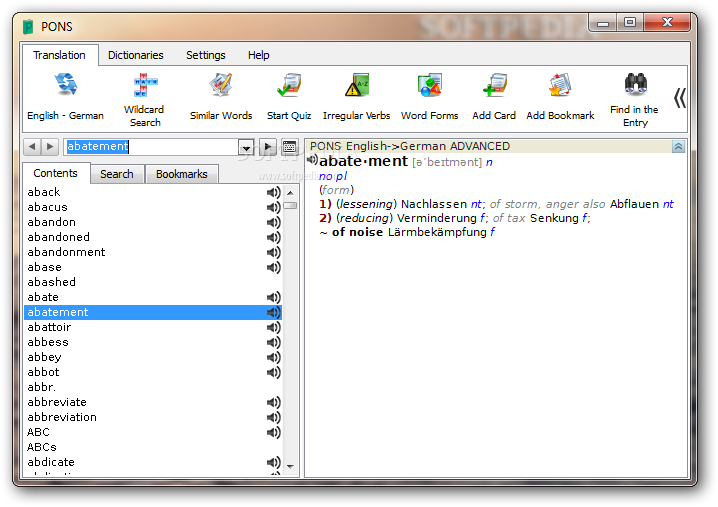Screen dimensions: 718x507
Task: Open Find in the Entry
Action: click(634, 99)
